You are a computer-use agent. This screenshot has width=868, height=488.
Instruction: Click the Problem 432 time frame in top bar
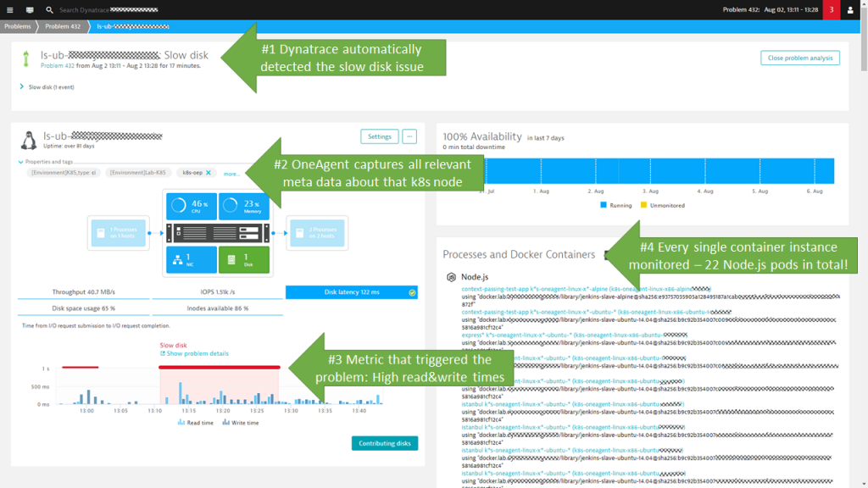coord(771,10)
